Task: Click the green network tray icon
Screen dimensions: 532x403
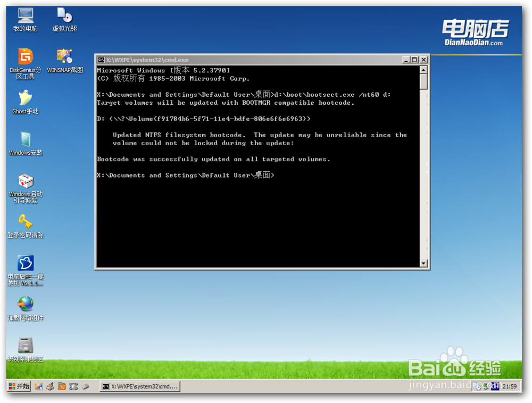Action: click(x=486, y=387)
